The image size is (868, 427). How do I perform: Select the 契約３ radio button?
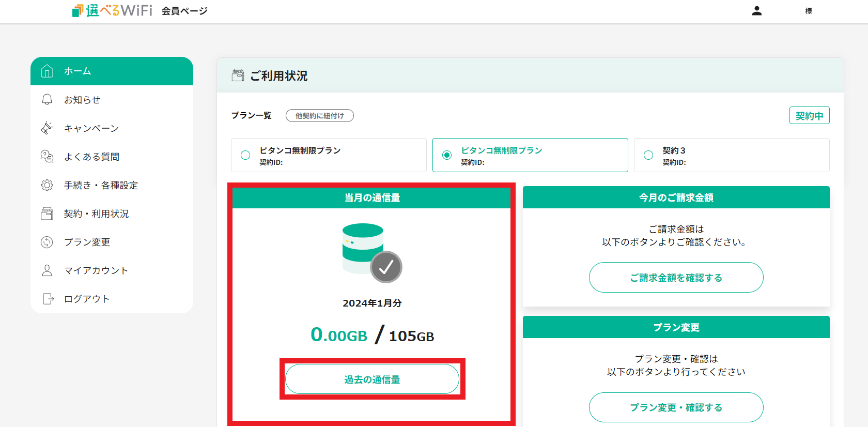(648, 155)
